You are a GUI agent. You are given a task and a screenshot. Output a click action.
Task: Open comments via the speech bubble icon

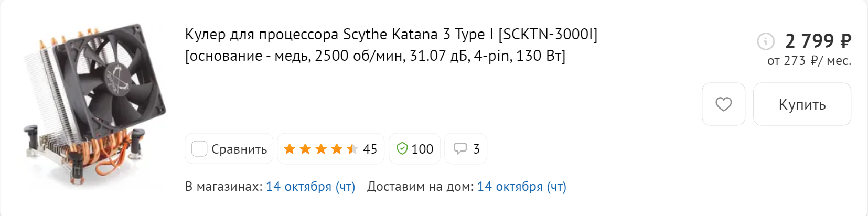pyautogui.click(x=460, y=149)
